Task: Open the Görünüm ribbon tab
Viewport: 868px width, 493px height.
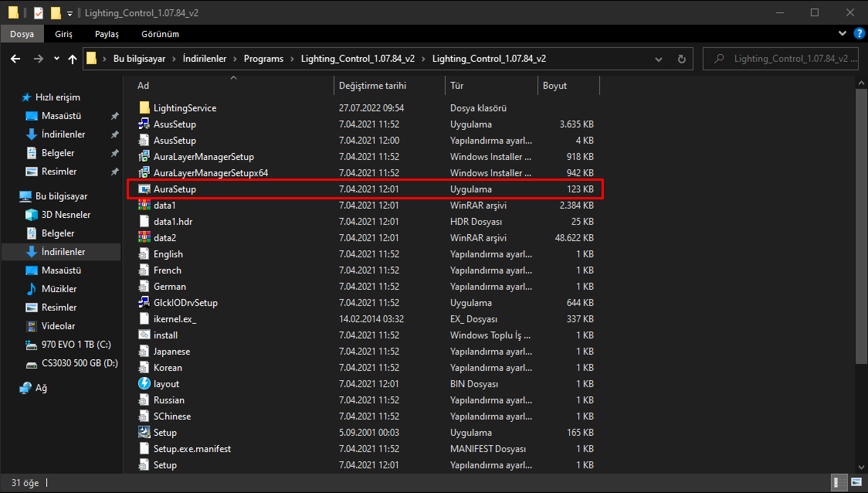Action: (160, 34)
